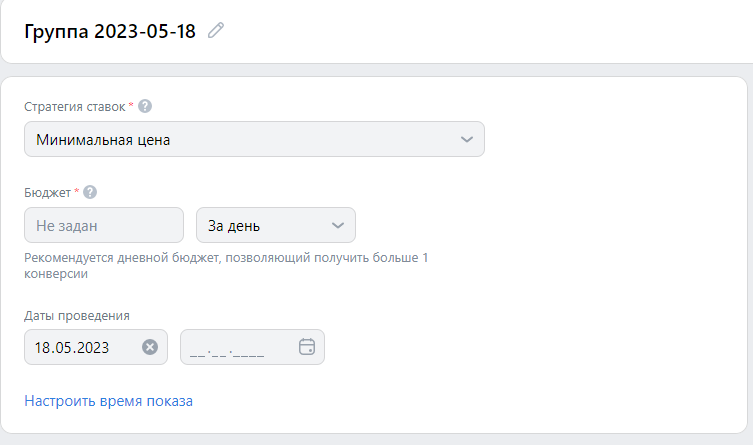
Task: Click the Даты проведения label
Action: pyautogui.click(x=77, y=316)
